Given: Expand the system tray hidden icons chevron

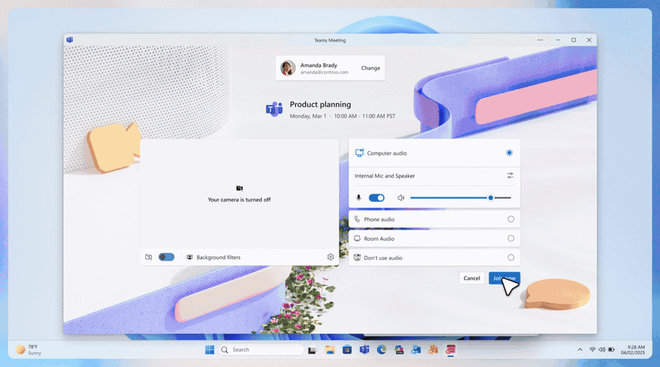Looking at the screenshot, I should (x=580, y=349).
